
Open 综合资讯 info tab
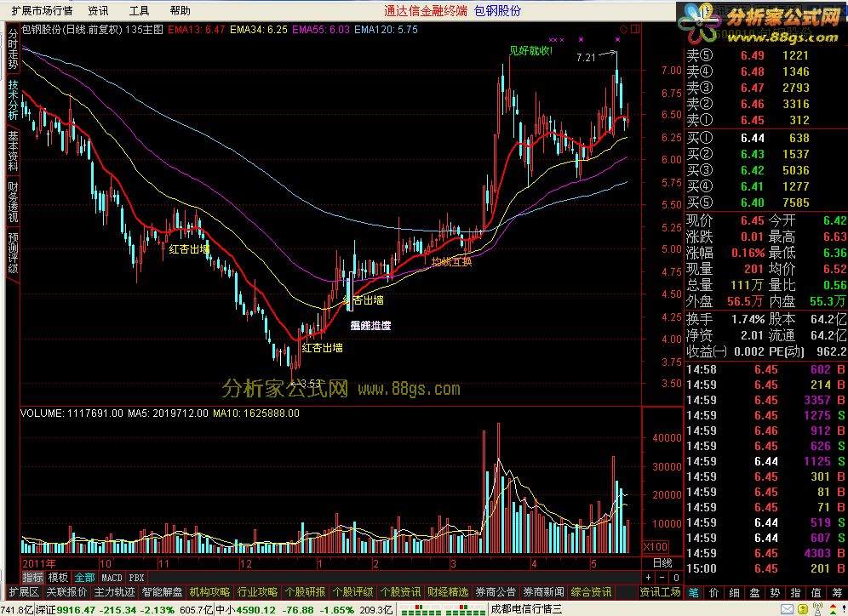click(591, 592)
